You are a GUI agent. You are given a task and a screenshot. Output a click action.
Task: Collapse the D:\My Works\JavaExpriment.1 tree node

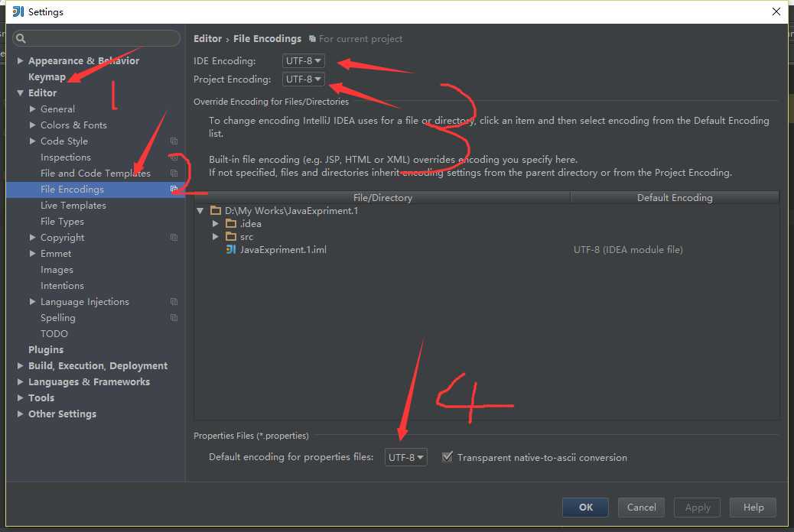coord(200,210)
